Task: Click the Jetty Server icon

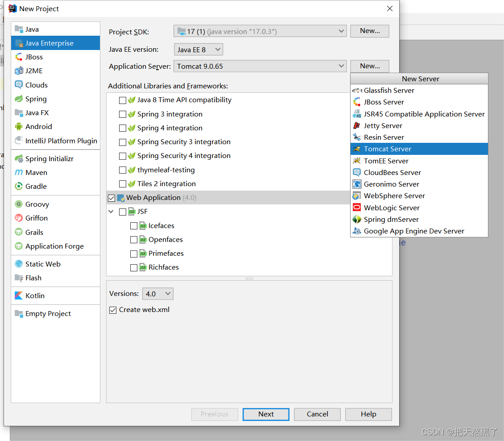Action: click(357, 125)
